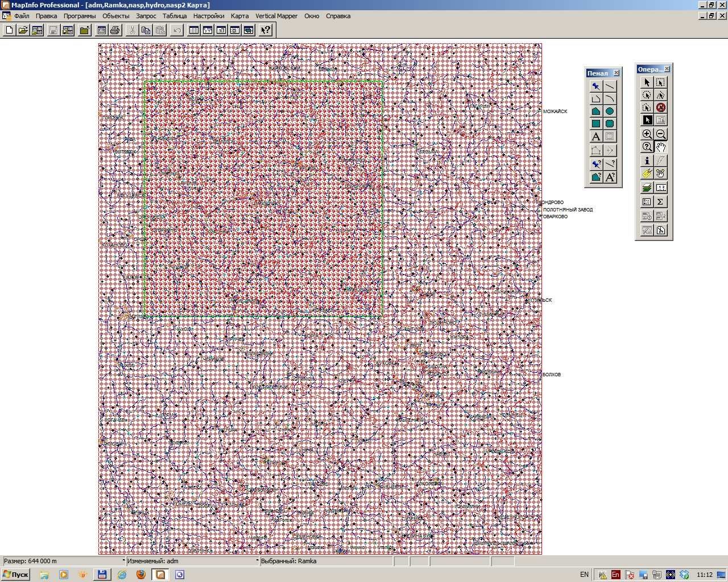
Task: Select the Zoom-out magnifier tool
Action: (660, 134)
